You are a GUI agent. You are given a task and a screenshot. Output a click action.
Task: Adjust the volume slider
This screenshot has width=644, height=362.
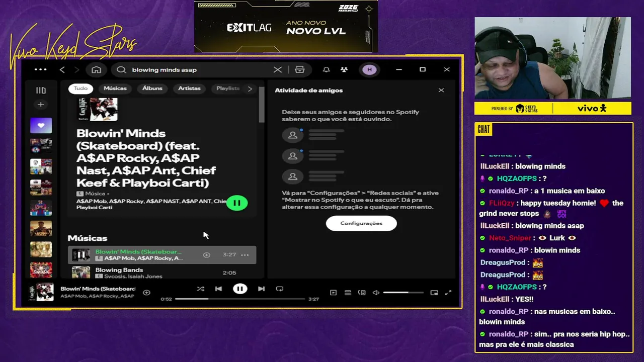click(x=403, y=292)
